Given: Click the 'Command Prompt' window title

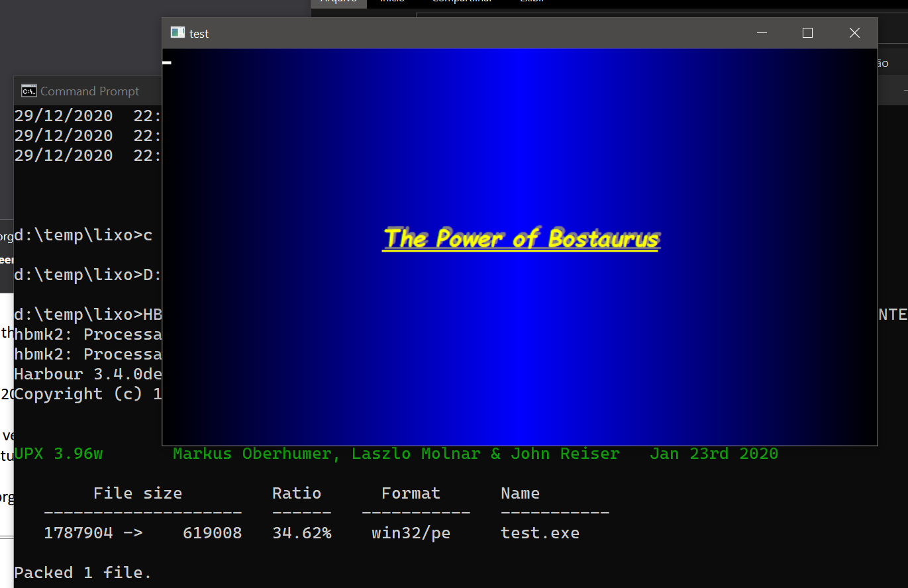Looking at the screenshot, I should click(90, 91).
